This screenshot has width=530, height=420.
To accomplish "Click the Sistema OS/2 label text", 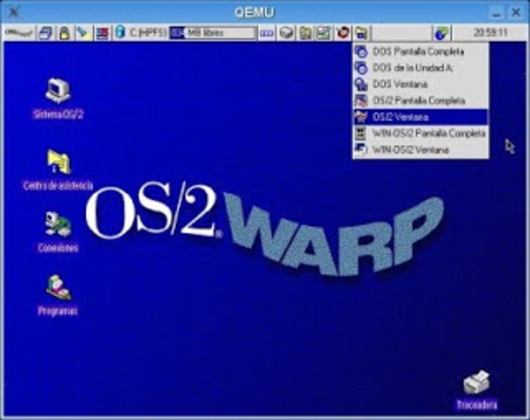I will click(58, 115).
